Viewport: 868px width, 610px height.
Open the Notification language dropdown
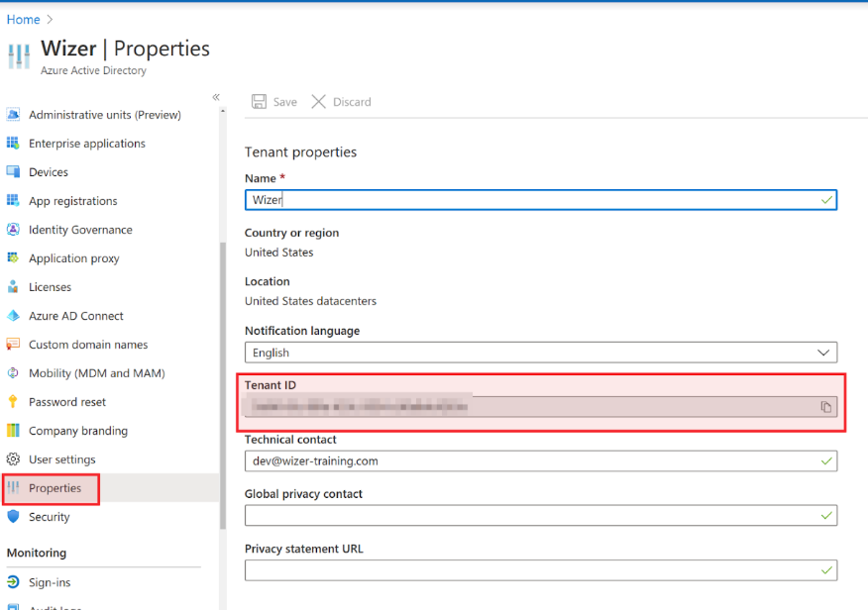click(541, 353)
